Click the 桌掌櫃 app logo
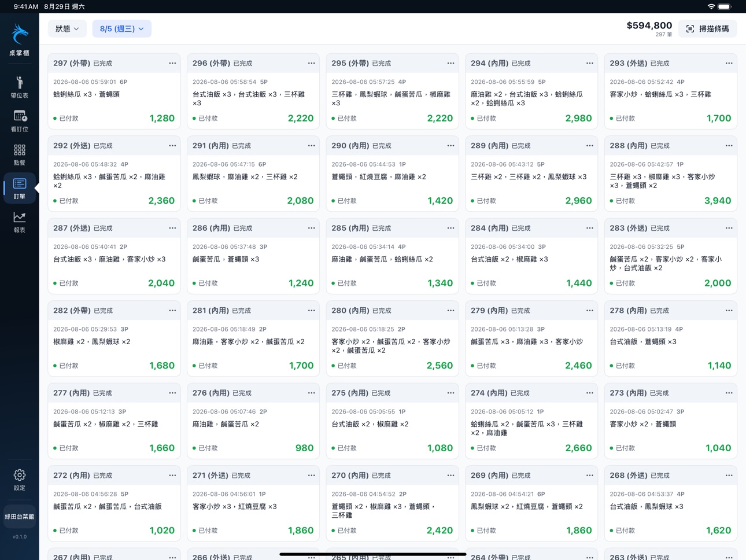 pos(19,39)
